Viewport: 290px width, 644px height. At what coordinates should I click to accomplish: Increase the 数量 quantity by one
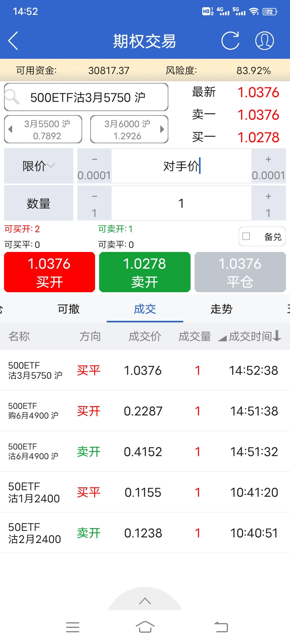pyautogui.click(x=268, y=203)
